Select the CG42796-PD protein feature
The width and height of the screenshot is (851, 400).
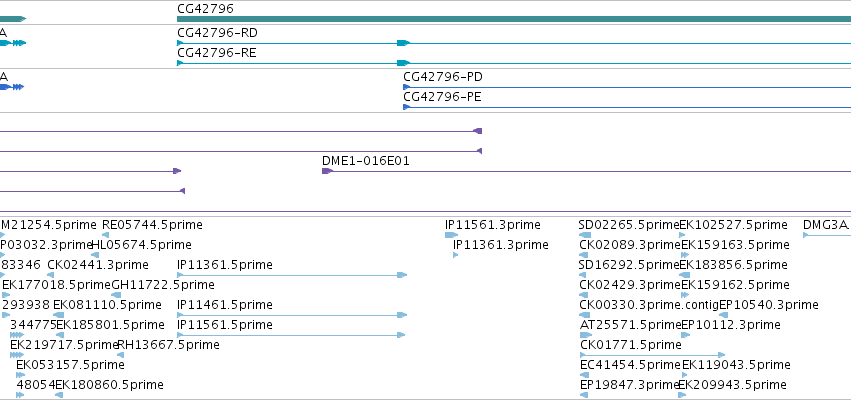tap(627, 87)
